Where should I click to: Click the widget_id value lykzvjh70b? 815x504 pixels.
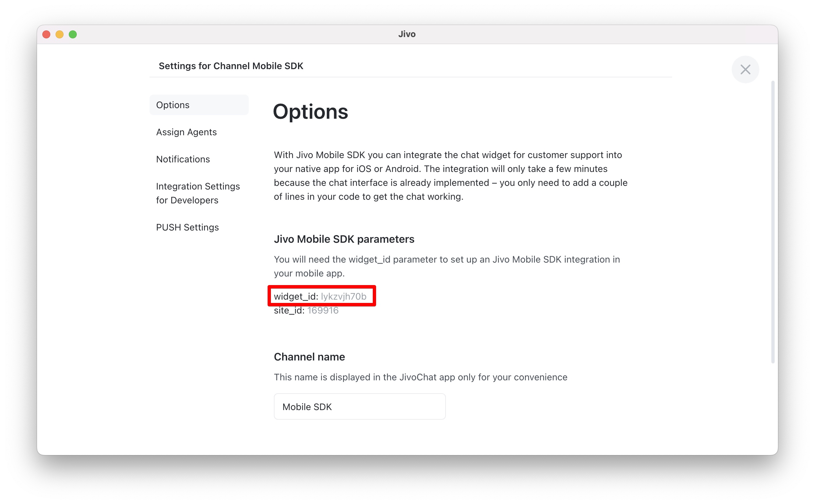pos(343,296)
